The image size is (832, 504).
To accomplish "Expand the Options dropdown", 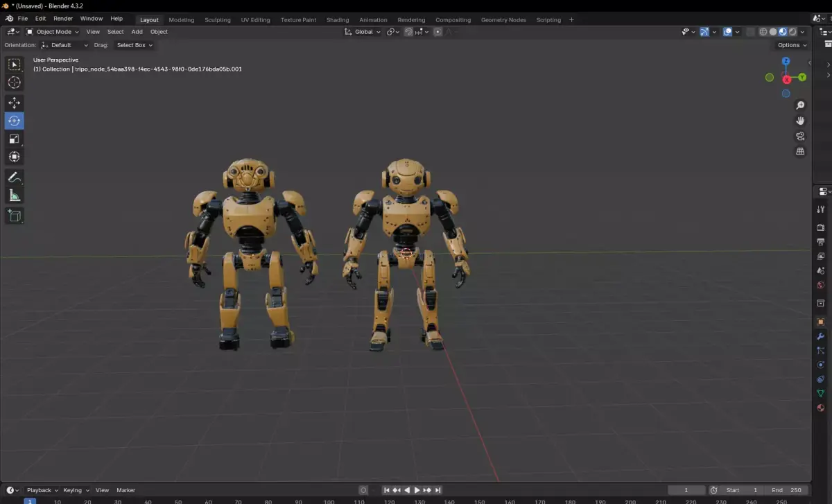I will 792,45.
